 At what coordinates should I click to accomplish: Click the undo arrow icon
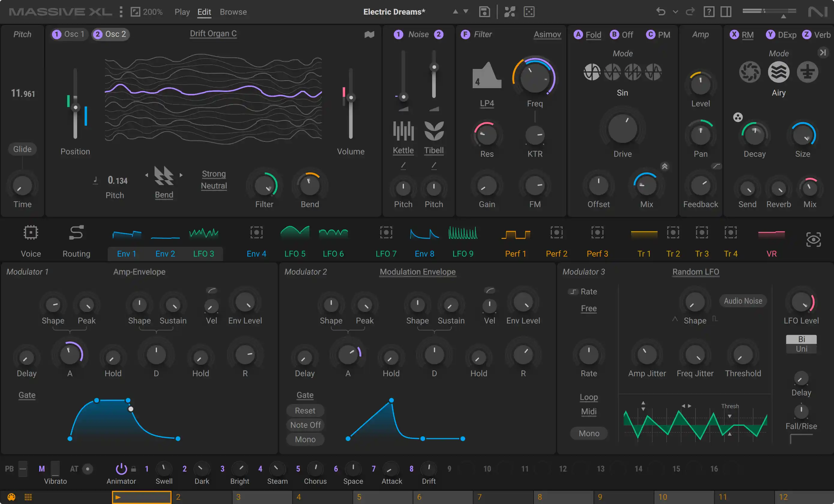pyautogui.click(x=660, y=12)
